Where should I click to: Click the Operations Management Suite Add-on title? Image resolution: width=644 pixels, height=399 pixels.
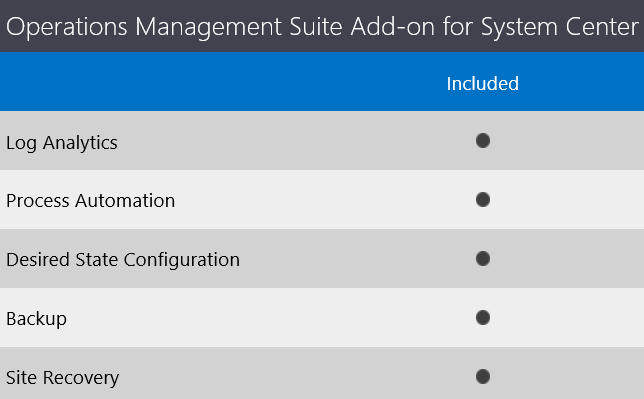(x=322, y=27)
